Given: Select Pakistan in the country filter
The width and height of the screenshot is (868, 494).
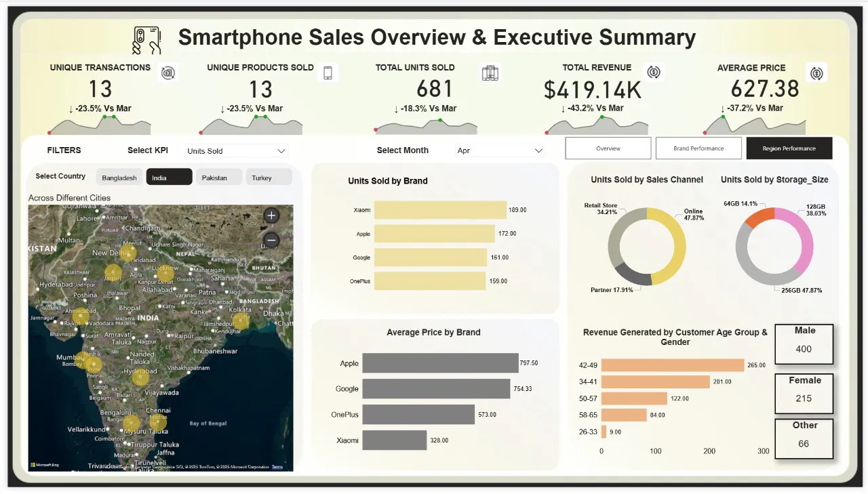Looking at the screenshot, I should (219, 178).
